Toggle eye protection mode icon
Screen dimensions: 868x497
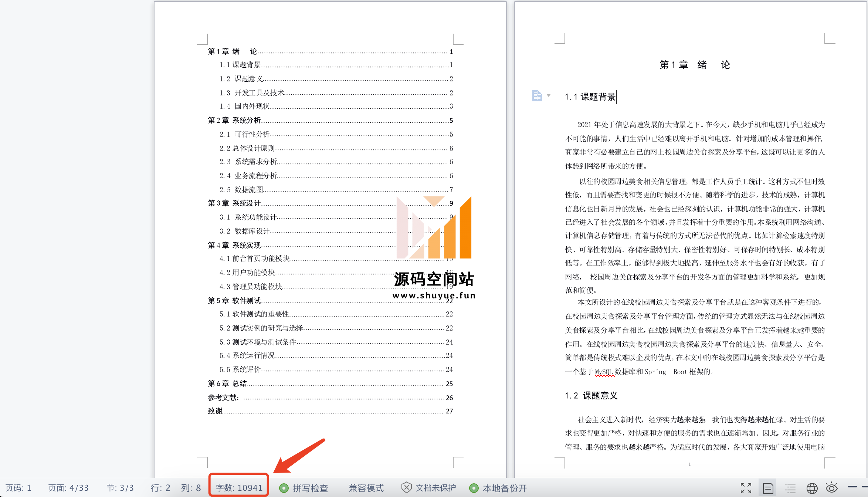(x=832, y=487)
